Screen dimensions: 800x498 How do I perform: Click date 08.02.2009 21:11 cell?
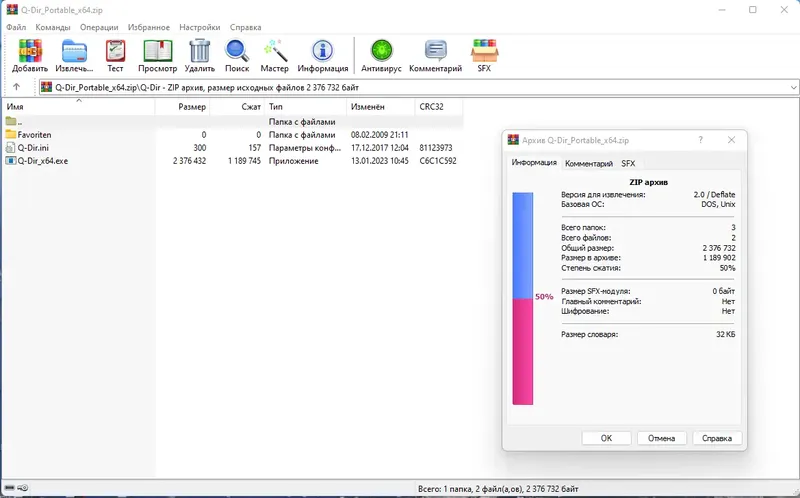click(x=380, y=135)
